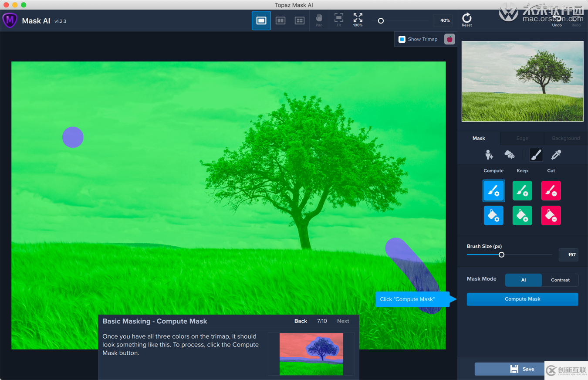Select the eyedropper color tool
This screenshot has height=380, width=588.
(556, 154)
